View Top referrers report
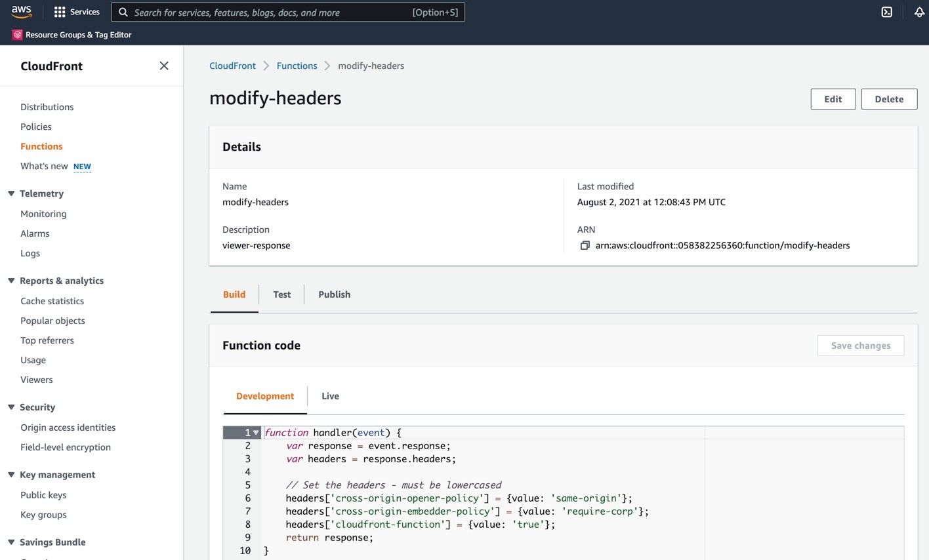The height and width of the screenshot is (560, 929). pyautogui.click(x=47, y=340)
